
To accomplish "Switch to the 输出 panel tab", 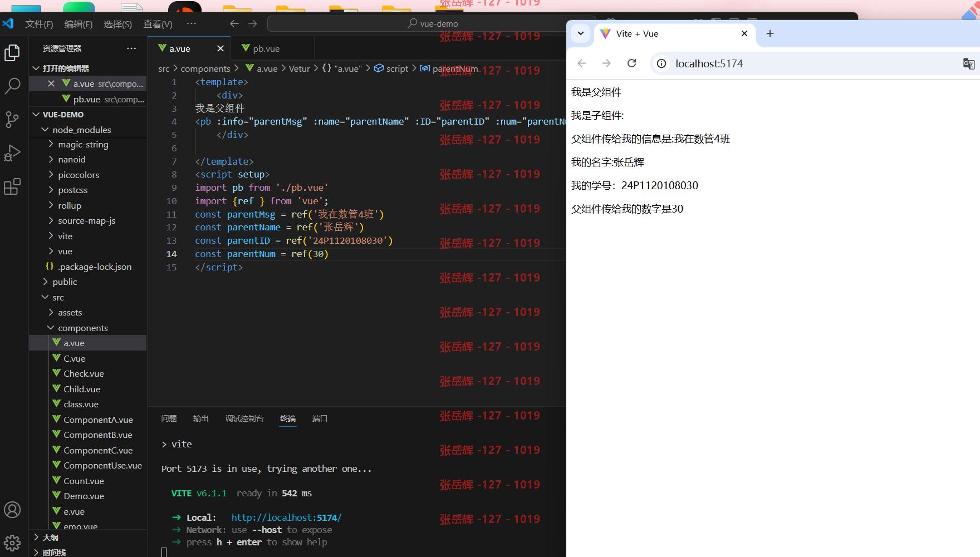I will click(201, 418).
